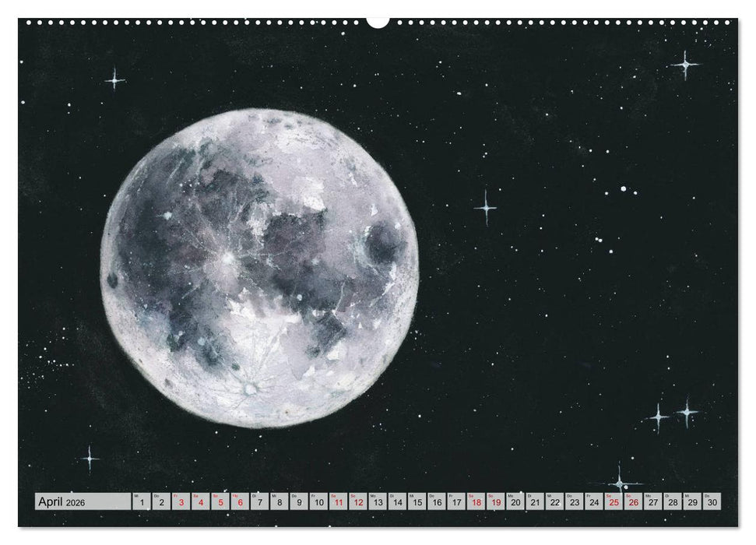
Task: Choose day 9 on the calendar row
Action: (299, 502)
